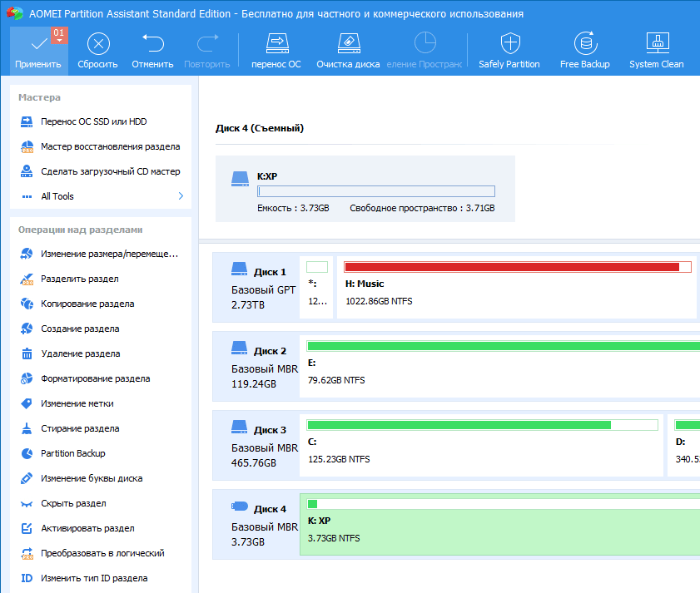Click Емкость : 3.73GB text
The image size is (700, 593).
[293, 208]
